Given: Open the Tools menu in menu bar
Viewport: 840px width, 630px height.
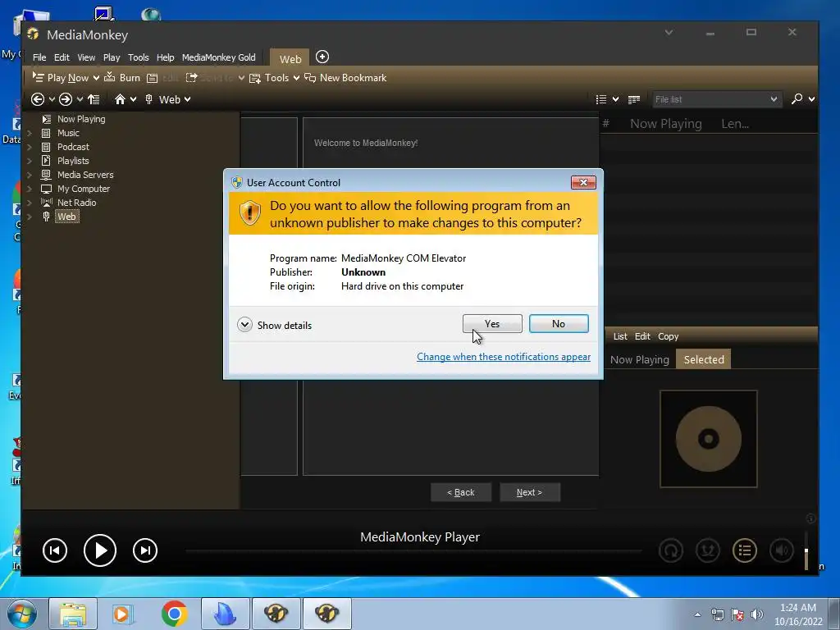Looking at the screenshot, I should (x=138, y=57).
